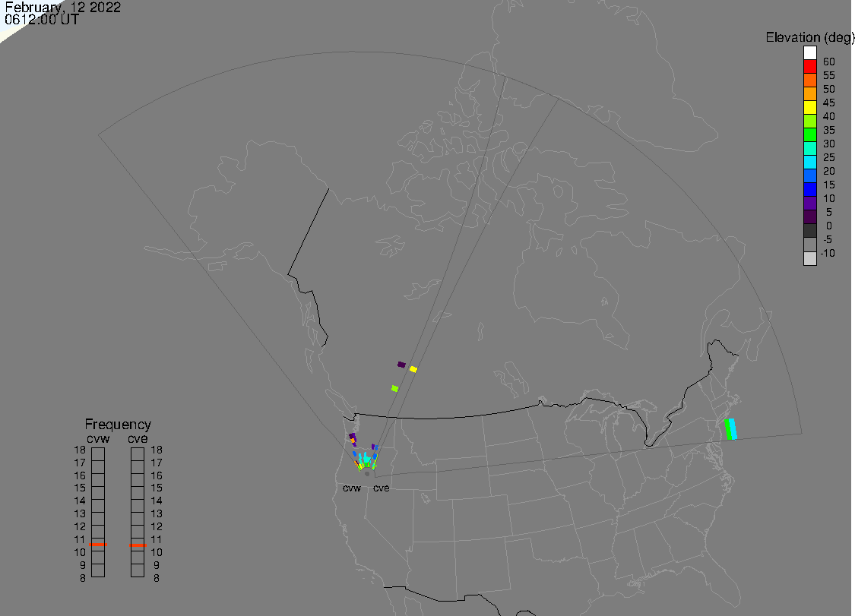Click the red cve frequency marker

pyautogui.click(x=138, y=545)
